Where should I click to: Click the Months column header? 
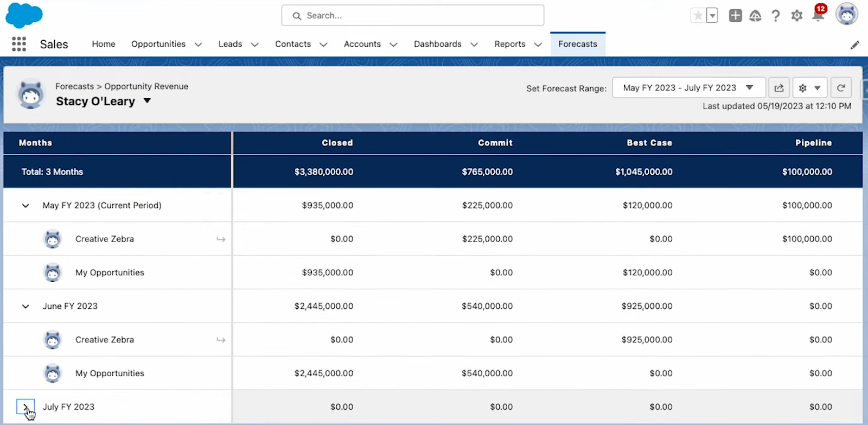[x=35, y=143]
